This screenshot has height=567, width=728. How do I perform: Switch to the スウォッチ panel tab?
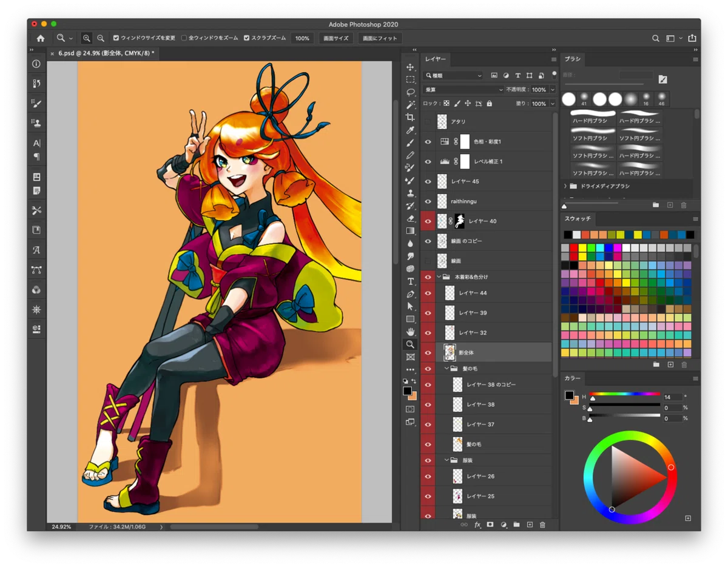(x=578, y=218)
